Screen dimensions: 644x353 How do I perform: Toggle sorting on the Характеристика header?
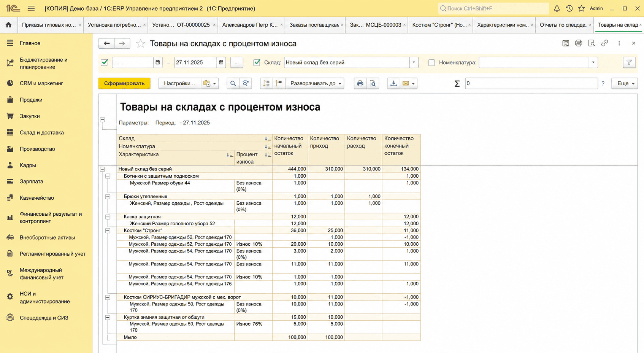coord(230,154)
